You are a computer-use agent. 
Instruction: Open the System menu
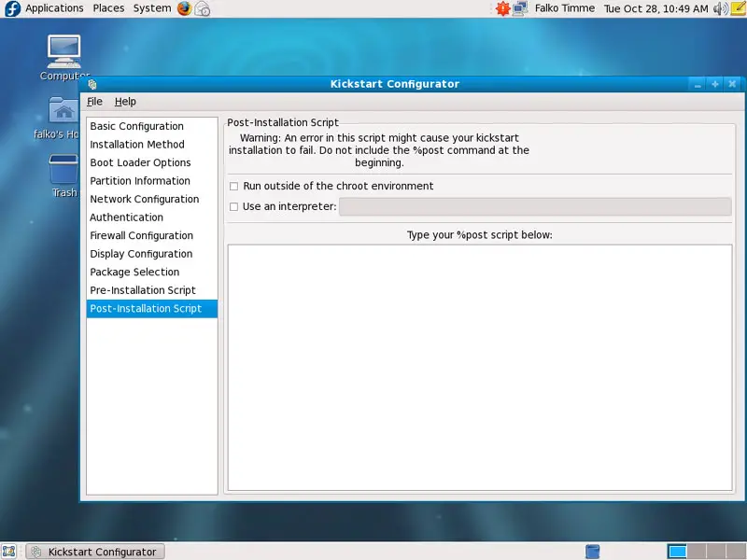coord(152,8)
